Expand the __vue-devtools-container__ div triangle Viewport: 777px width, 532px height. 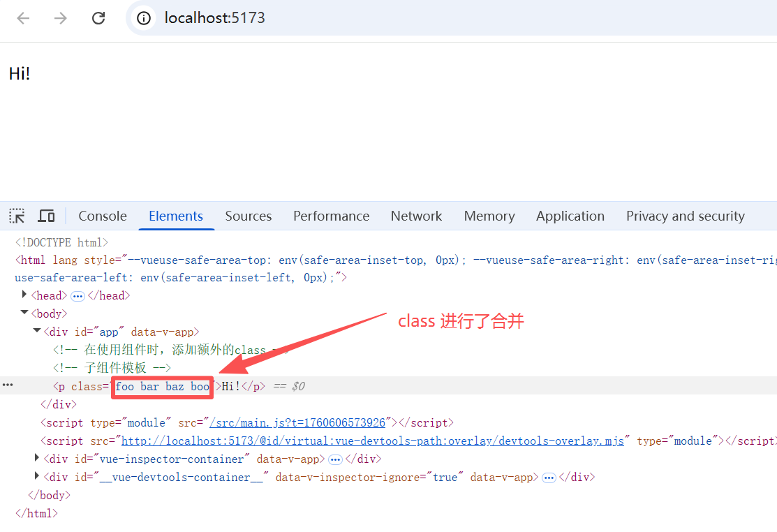click(37, 475)
